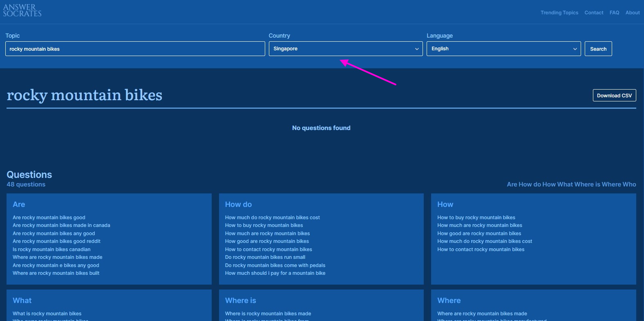Select 'How good are rocky mountain bikes' in How do card
644x321 pixels.
[x=267, y=241]
